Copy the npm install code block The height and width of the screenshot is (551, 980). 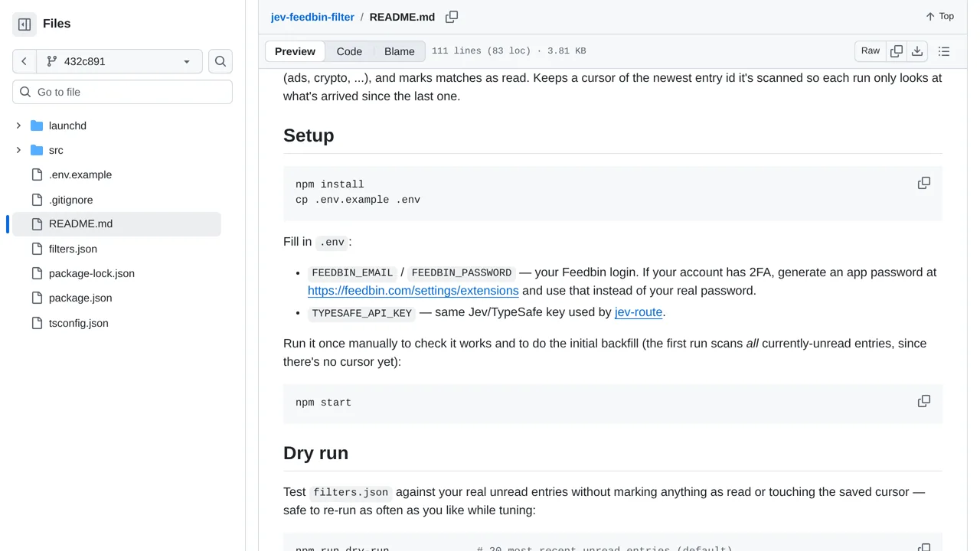[924, 183]
